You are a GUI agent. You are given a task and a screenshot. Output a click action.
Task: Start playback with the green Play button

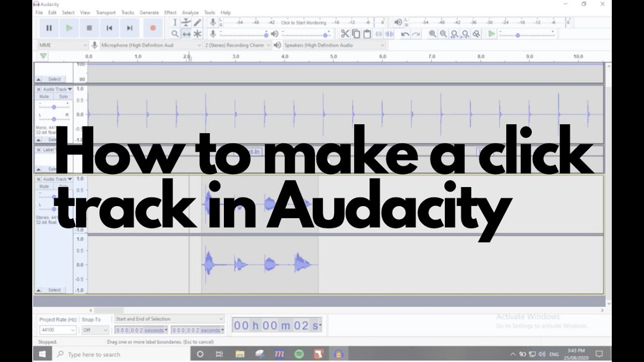69,28
